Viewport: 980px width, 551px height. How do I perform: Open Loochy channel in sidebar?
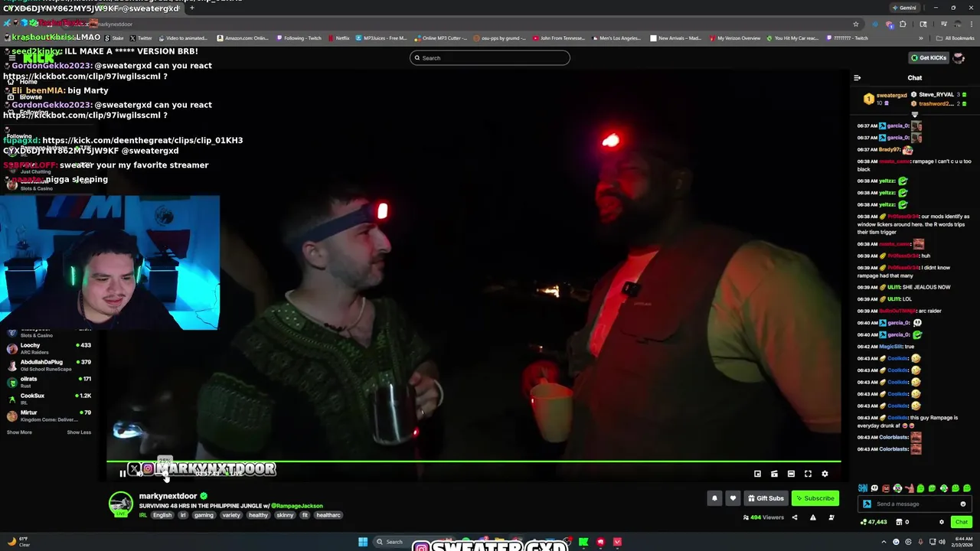(x=49, y=348)
